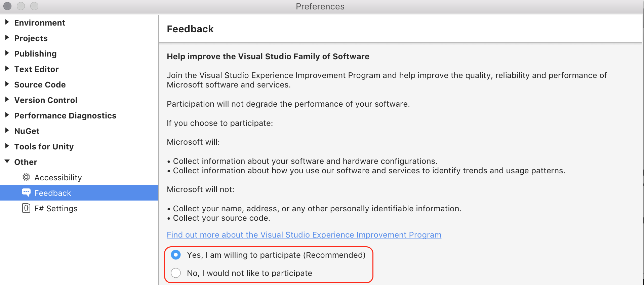Click the F# Settings braces icon

pyautogui.click(x=26, y=208)
